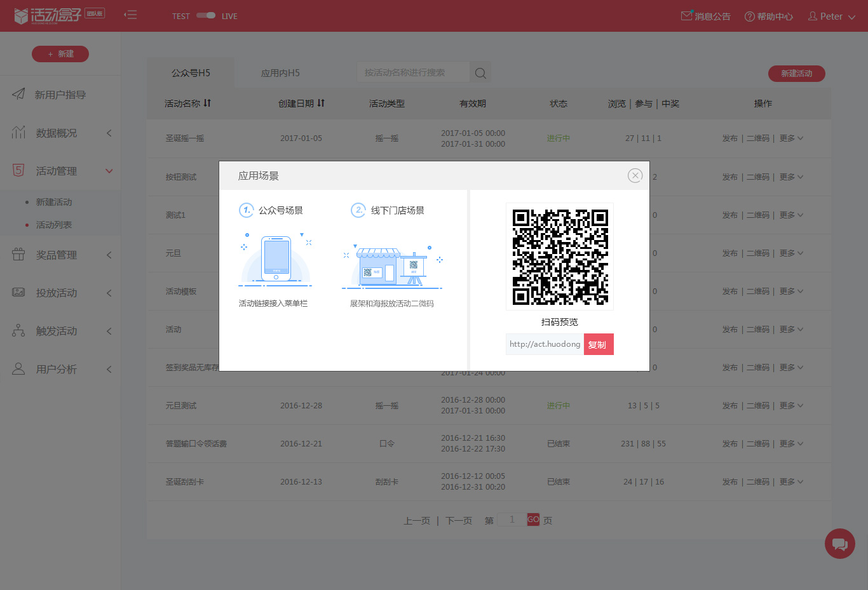Viewport: 868px width, 590px height.
Task: Close the 应用场景 dialog
Action: (x=635, y=175)
